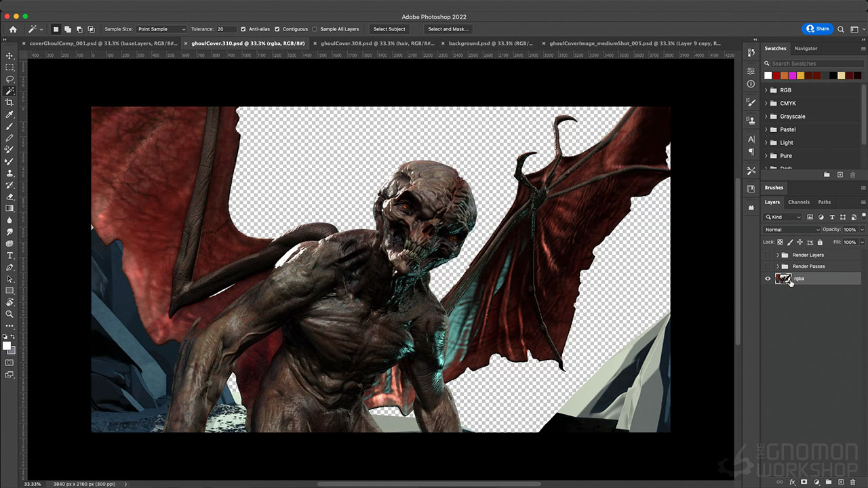Select the Eyedropper tool

point(9,115)
